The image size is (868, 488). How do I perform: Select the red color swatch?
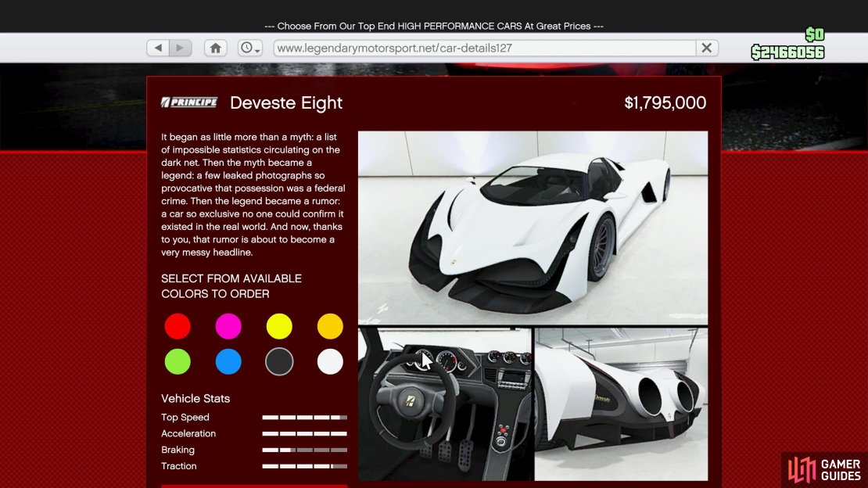coord(178,326)
